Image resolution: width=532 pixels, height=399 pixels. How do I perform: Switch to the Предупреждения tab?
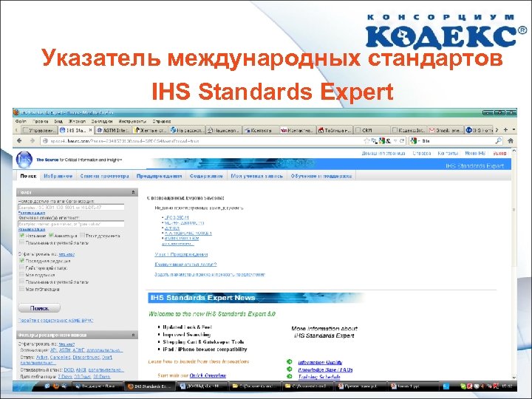(x=159, y=176)
